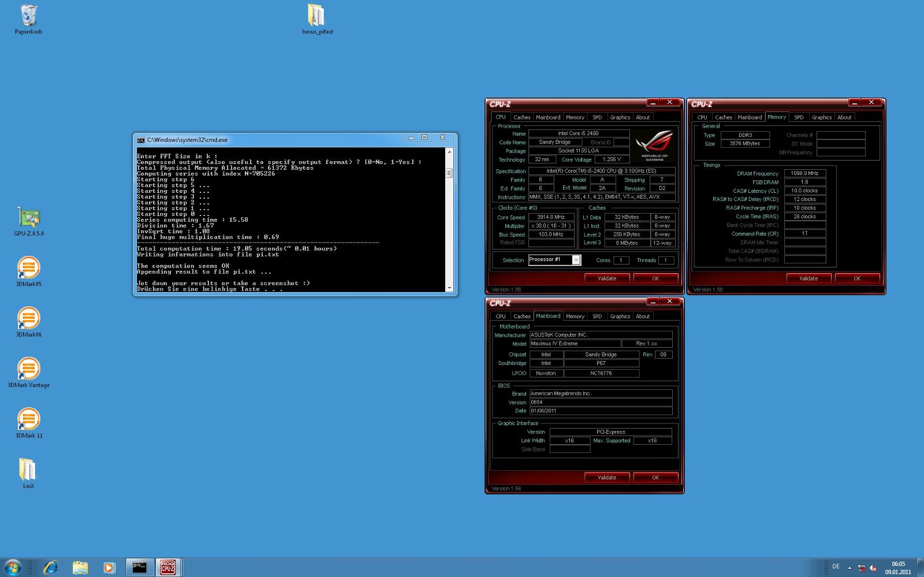Select the 3DMark 11 shortcut icon
The height and width of the screenshot is (577, 924).
point(28,423)
